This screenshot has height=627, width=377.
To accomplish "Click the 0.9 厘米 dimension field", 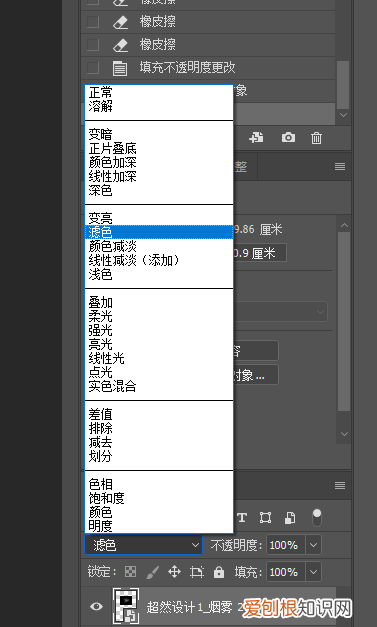I will pos(260,253).
